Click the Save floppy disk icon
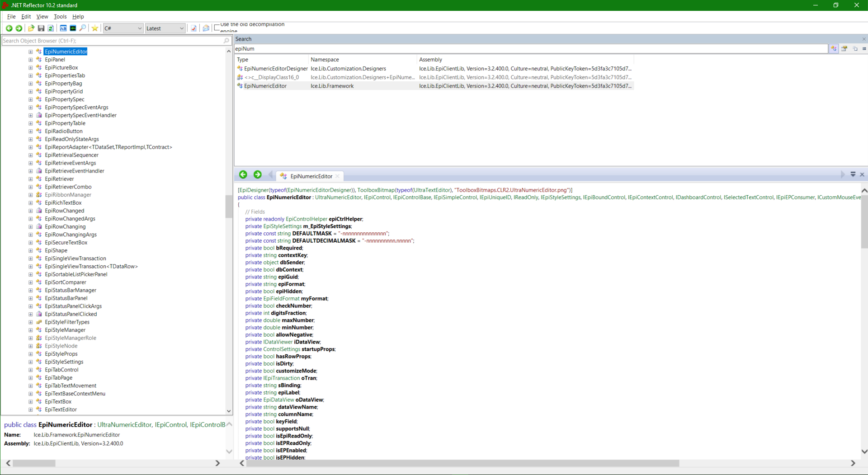 [x=41, y=28]
